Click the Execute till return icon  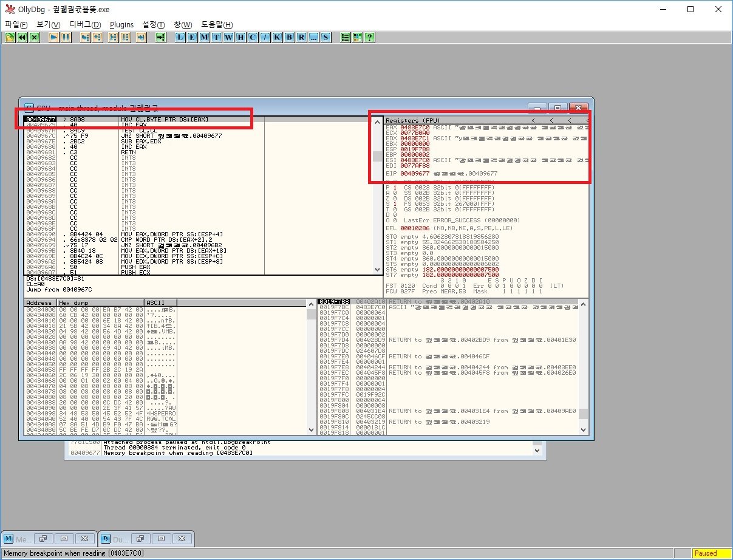coord(141,37)
